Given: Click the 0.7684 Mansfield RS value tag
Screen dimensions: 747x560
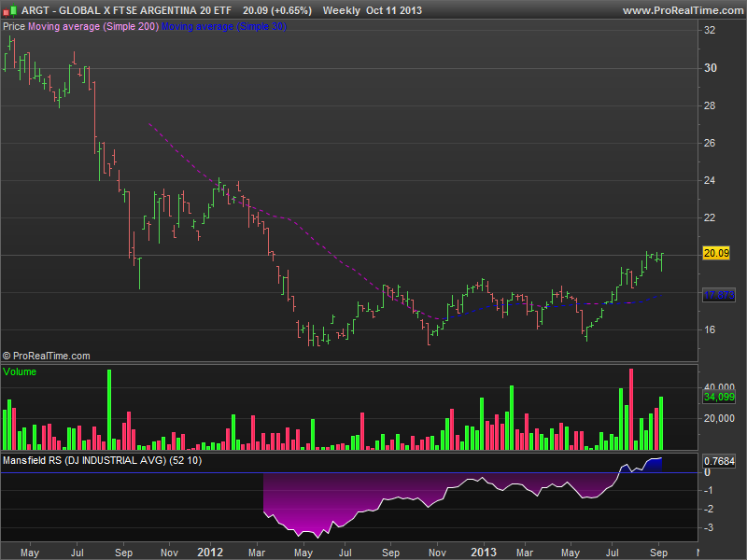Looking at the screenshot, I should coord(718,460).
